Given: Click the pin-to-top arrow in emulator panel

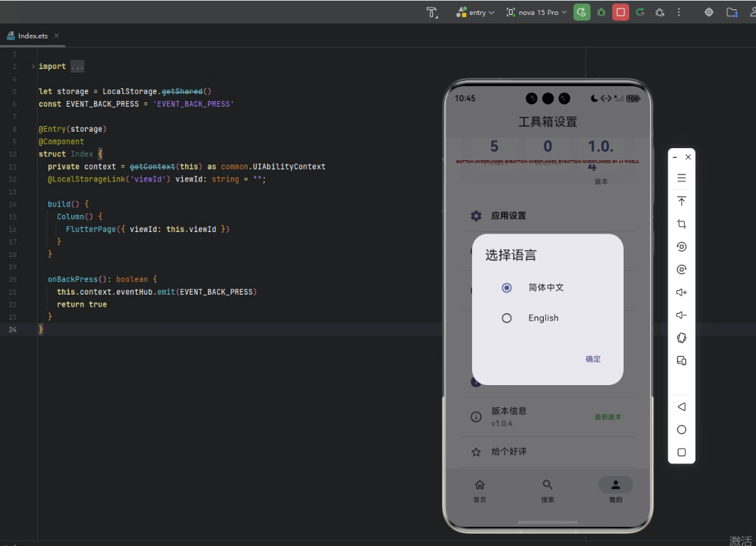Looking at the screenshot, I should click(x=681, y=201).
